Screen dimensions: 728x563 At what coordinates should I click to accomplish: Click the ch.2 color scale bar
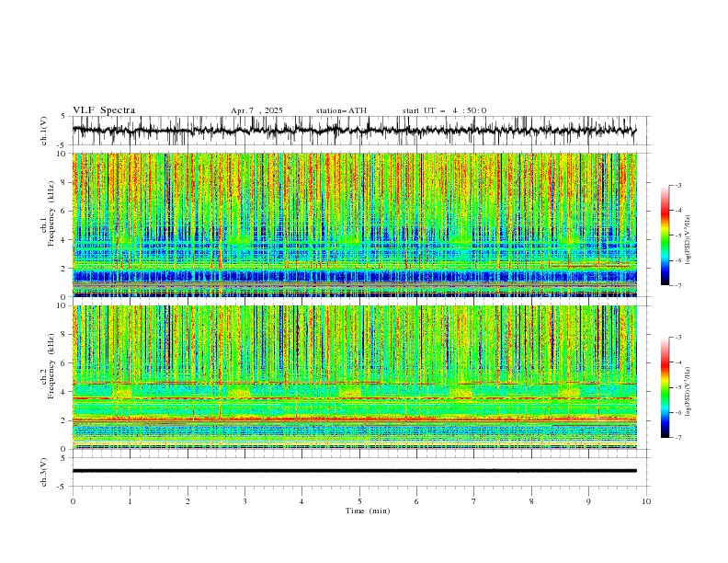(665, 387)
